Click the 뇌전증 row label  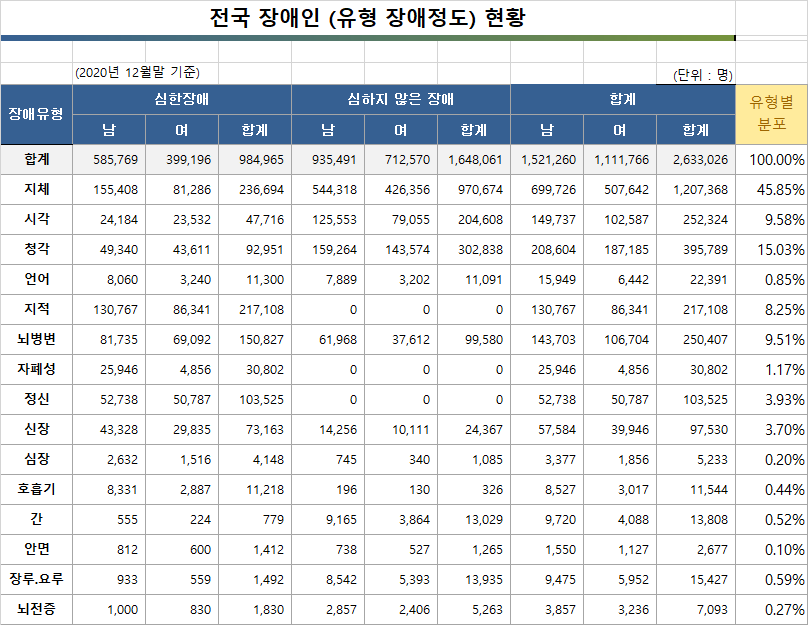click(36, 609)
